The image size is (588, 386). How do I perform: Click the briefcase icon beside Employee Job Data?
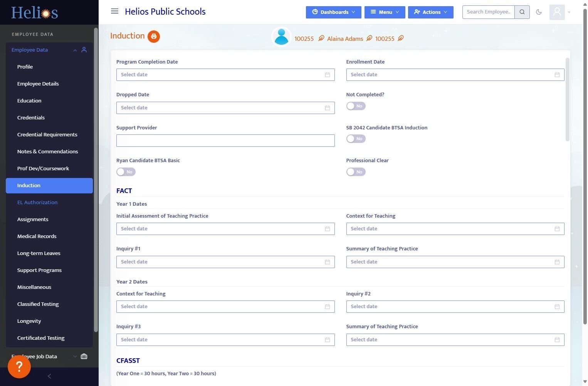pyautogui.click(x=84, y=356)
